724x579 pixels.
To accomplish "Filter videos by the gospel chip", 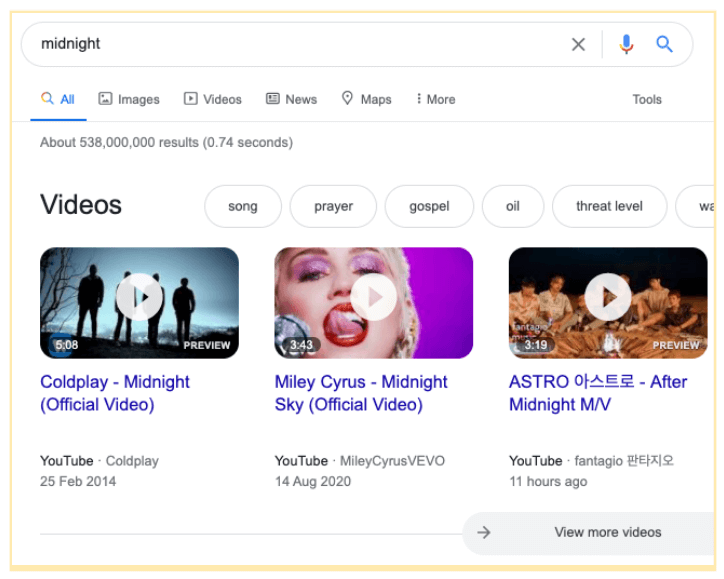I will 429,206.
